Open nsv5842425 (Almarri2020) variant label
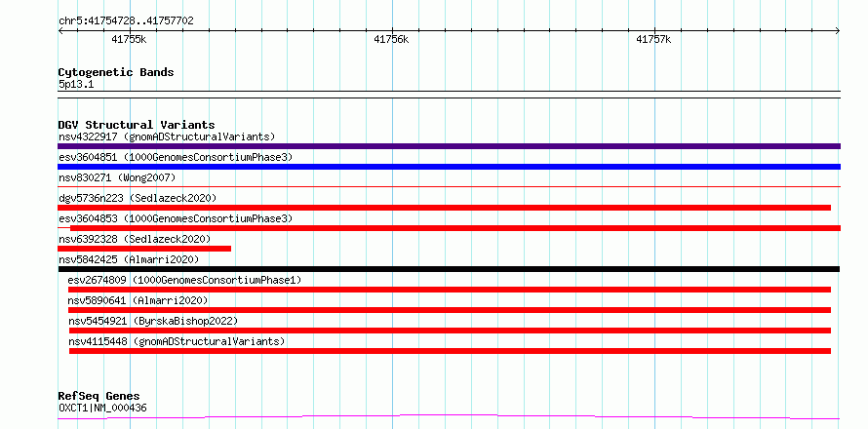This screenshot has height=429, width=868. click(129, 259)
